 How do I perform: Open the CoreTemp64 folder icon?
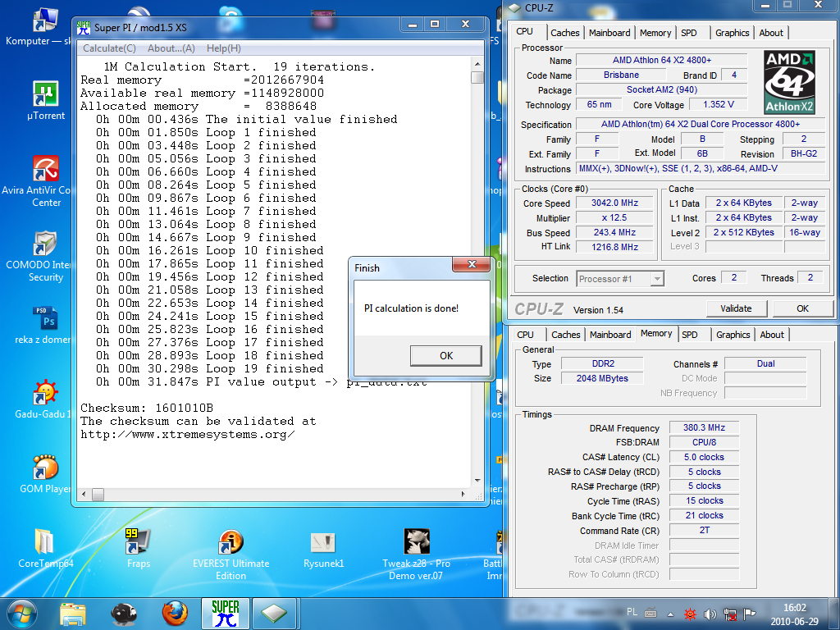(x=44, y=543)
